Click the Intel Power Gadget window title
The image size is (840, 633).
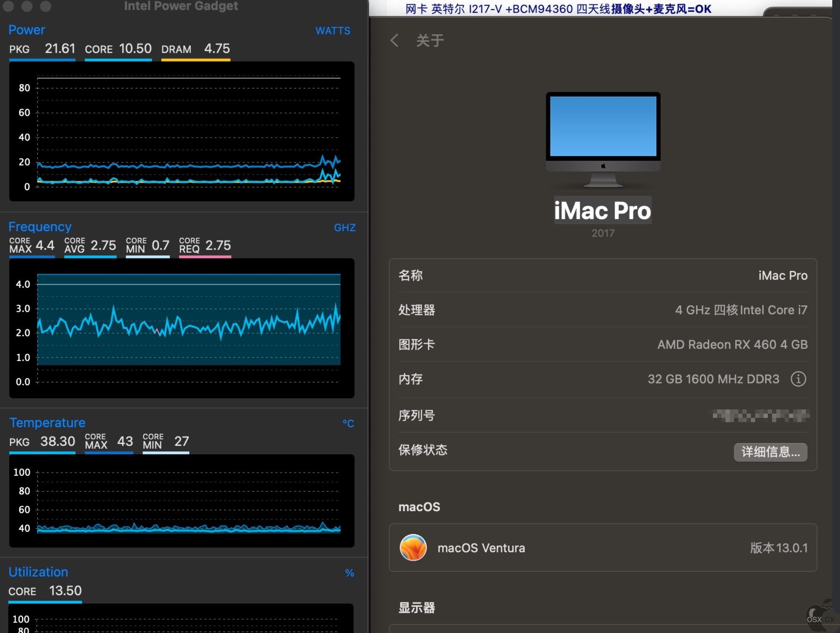181,6
